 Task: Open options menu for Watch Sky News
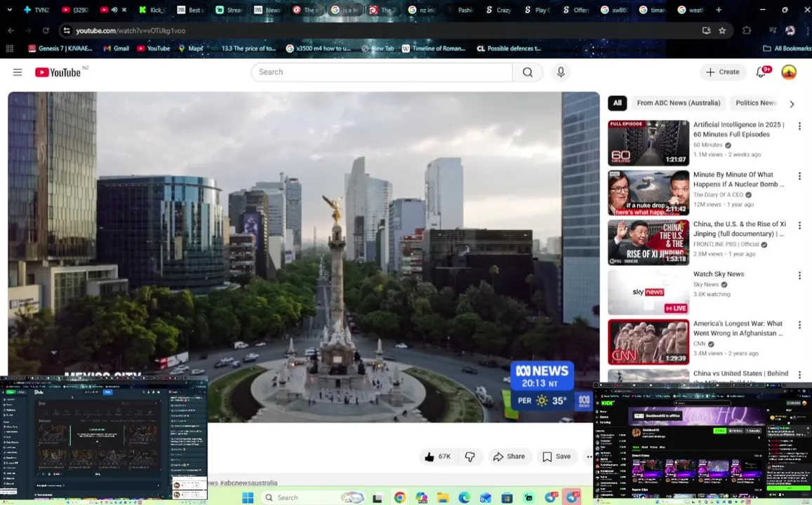pos(799,275)
